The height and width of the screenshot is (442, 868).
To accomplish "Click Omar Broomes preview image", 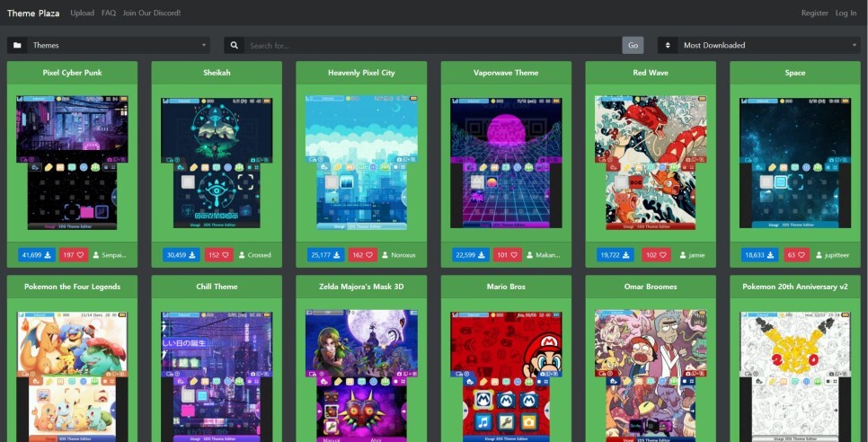I will 651,376.
